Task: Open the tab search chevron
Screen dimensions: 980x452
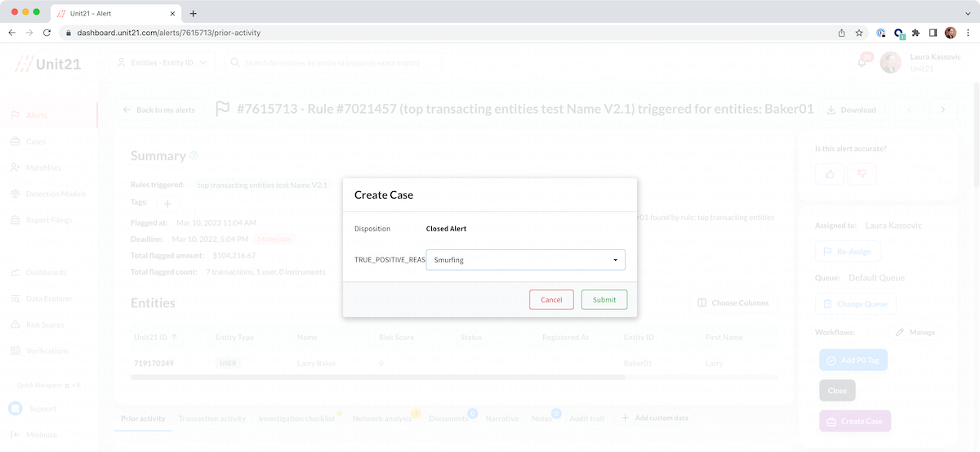Action: [967, 13]
